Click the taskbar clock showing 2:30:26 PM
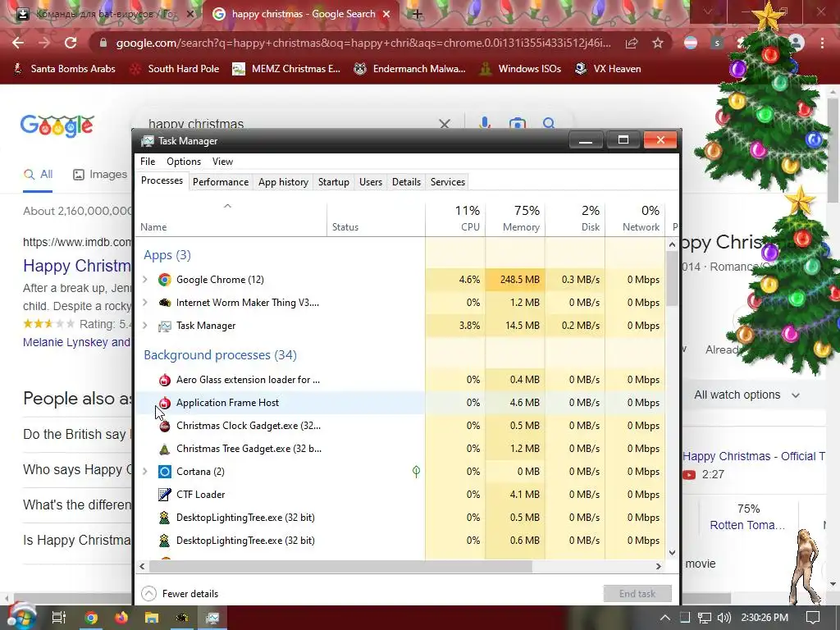The height and width of the screenshot is (630, 840). 765,618
